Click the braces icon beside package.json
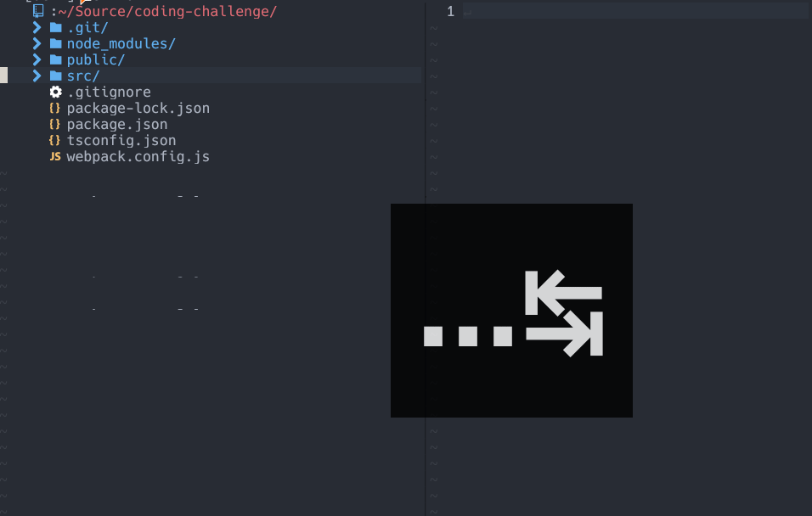Viewport: 812px width, 516px height. coord(55,124)
